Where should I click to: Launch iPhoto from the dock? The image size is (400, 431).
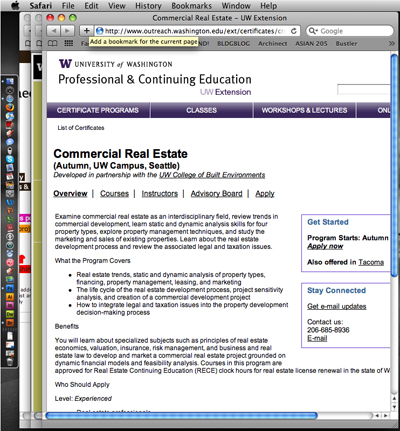click(10, 185)
